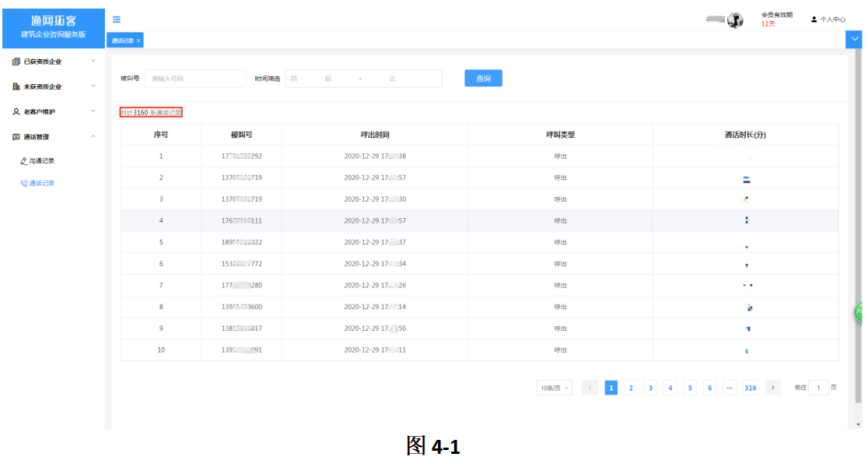
Task: Close the 通话记录 tab
Action: 138,40
